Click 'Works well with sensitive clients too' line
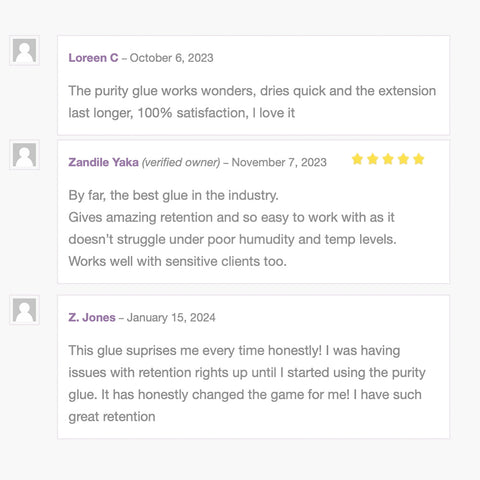480x480 pixels. click(177, 261)
